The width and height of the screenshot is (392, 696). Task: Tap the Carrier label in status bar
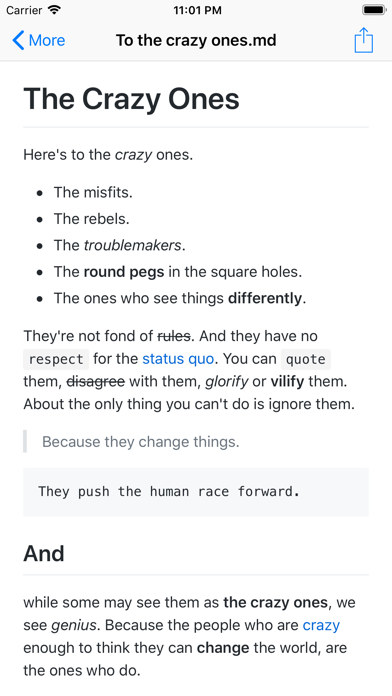(24, 10)
